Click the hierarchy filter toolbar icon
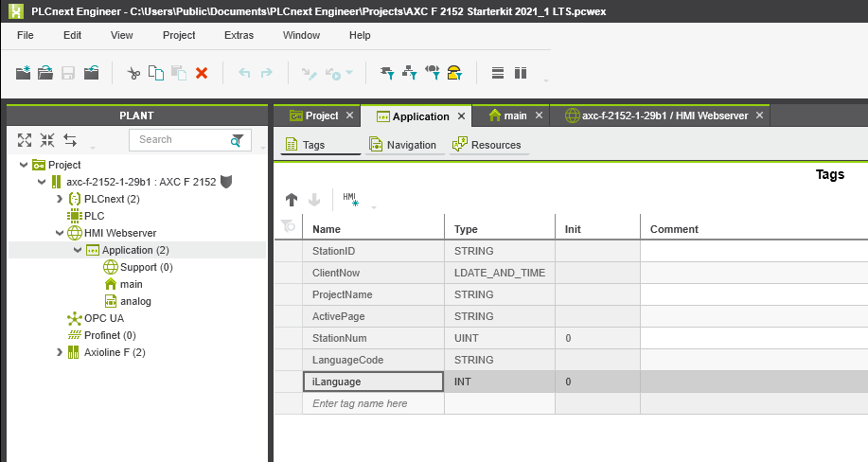This screenshot has width=868, height=462. click(x=410, y=73)
